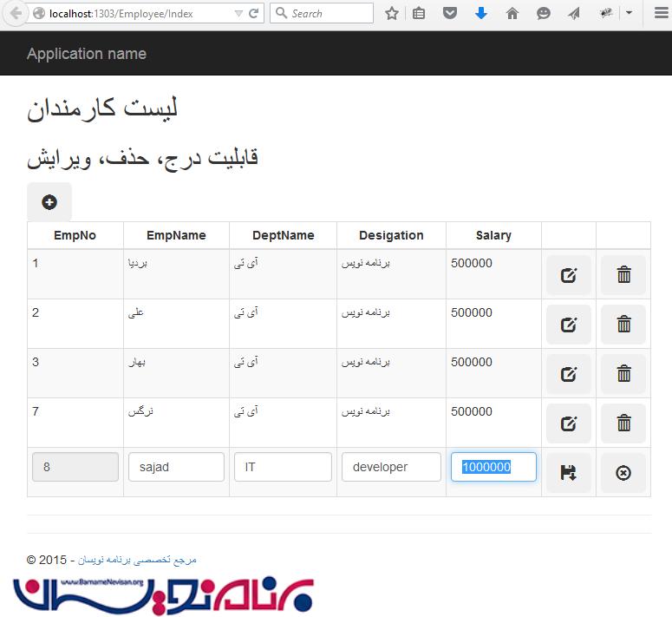Go to Firefox home page icon
The image size is (672, 617).
pos(512,14)
